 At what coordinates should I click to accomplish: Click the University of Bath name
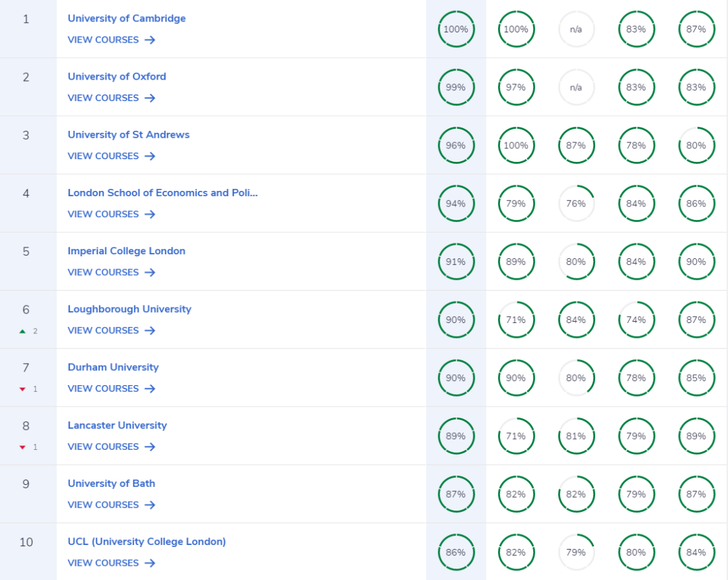coord(111,484)
